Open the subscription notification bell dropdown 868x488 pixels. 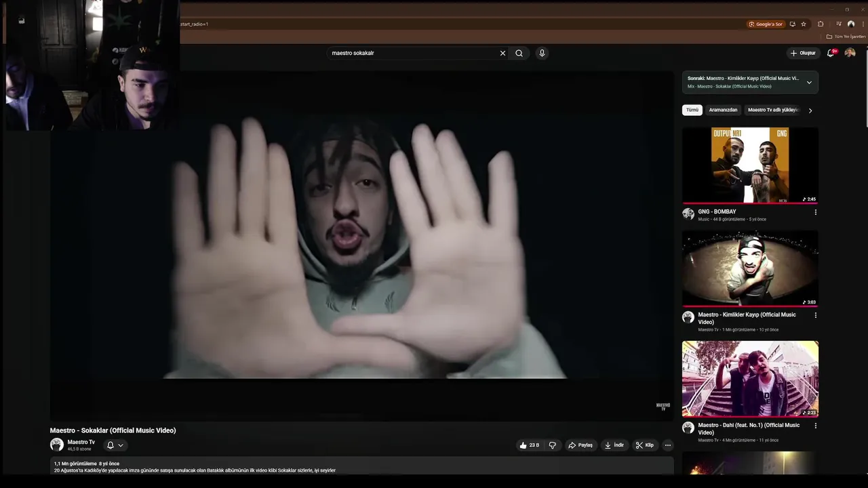(115, 445)
